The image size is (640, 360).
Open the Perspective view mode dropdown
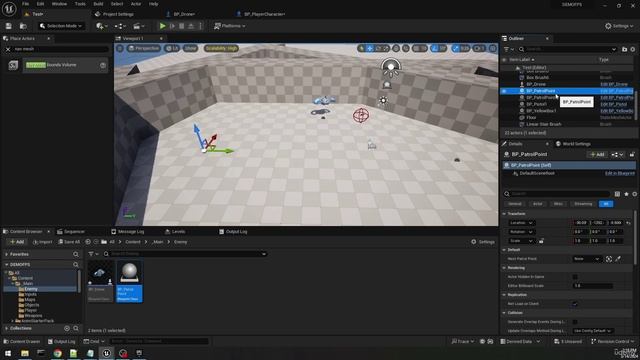point(143,48)
